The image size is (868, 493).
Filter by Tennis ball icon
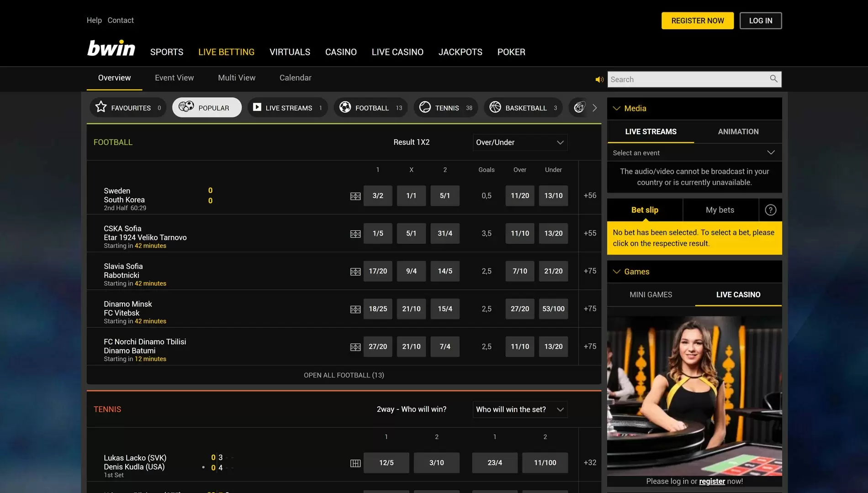[446, 108]
